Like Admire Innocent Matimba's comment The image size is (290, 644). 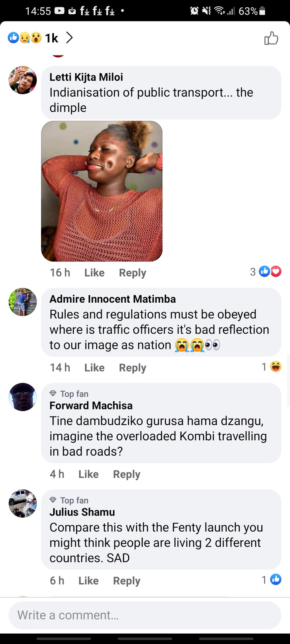point(94,367)
